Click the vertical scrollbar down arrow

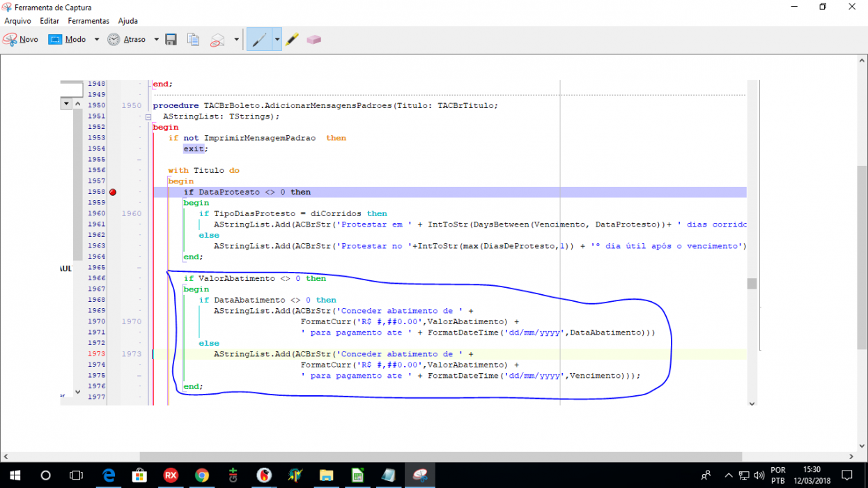pyautogui.click(x=862, y=445)
